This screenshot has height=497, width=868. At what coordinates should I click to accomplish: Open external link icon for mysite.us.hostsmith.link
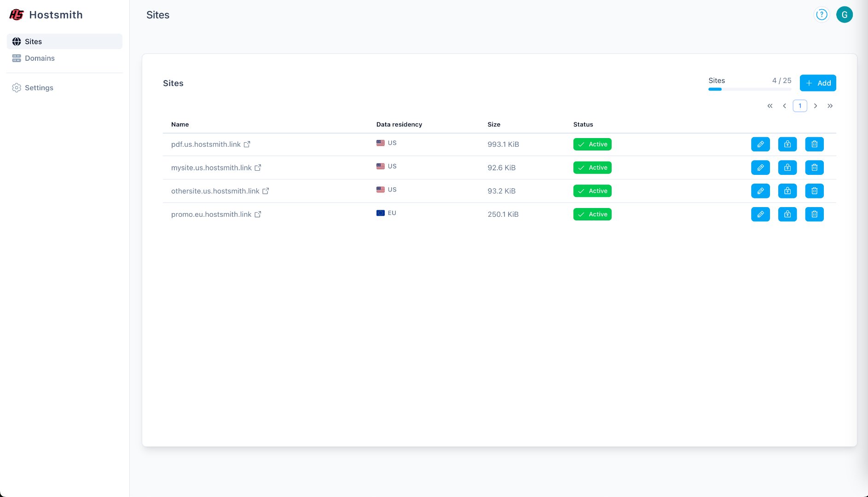258,168
